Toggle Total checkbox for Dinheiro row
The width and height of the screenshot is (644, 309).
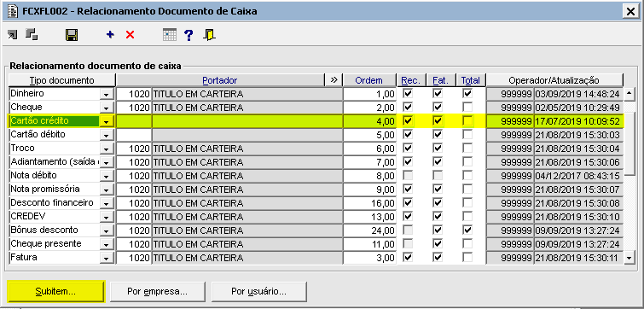tap(467, 94)
